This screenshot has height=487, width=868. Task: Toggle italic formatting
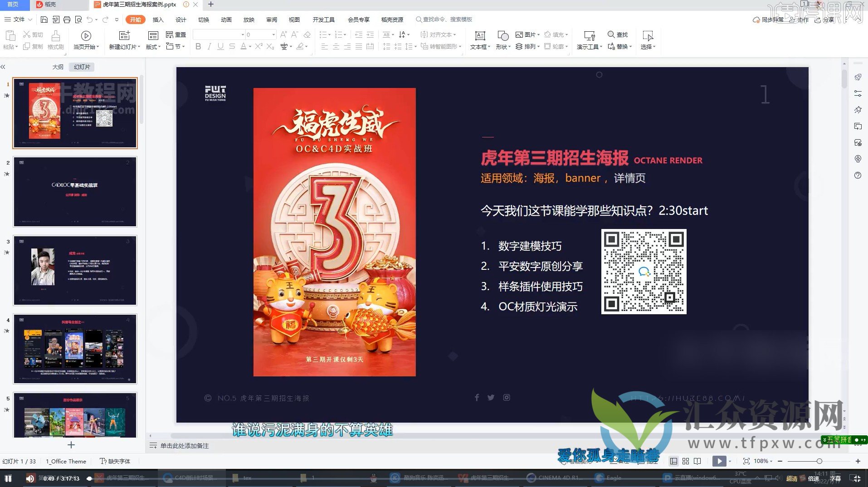(209, 46)
